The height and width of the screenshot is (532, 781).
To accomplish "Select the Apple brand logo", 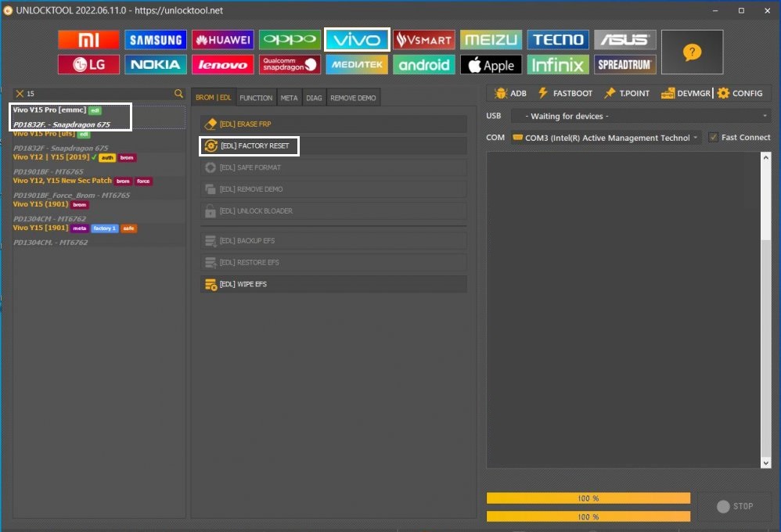I will click(x=491, y=64).
